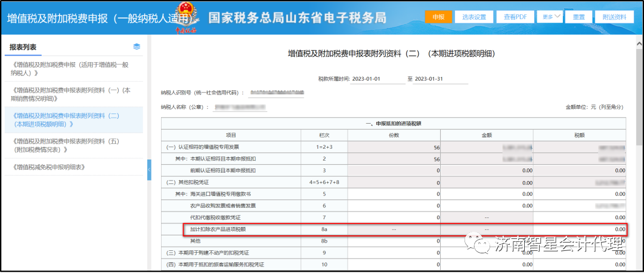The height and width of the screenshot is (273, 644).
Task: Click the 申报 submit button
Action: [x=438, y=17]
